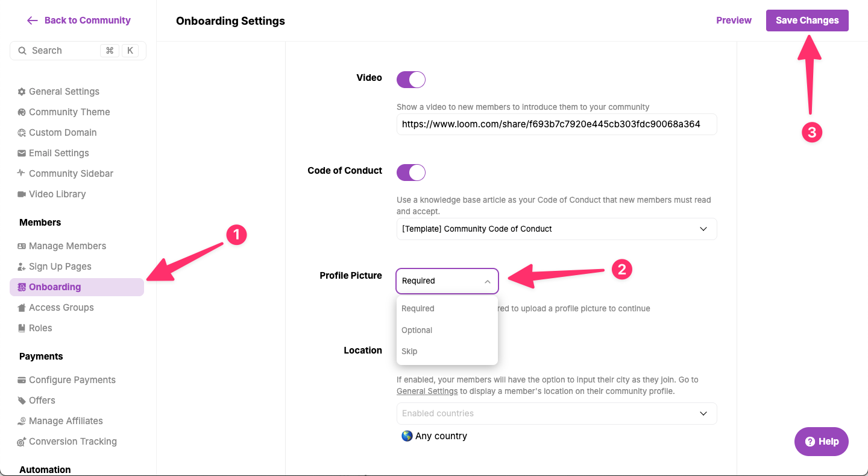Open the Preview link
868x476 pixels.
click(734, 21)
